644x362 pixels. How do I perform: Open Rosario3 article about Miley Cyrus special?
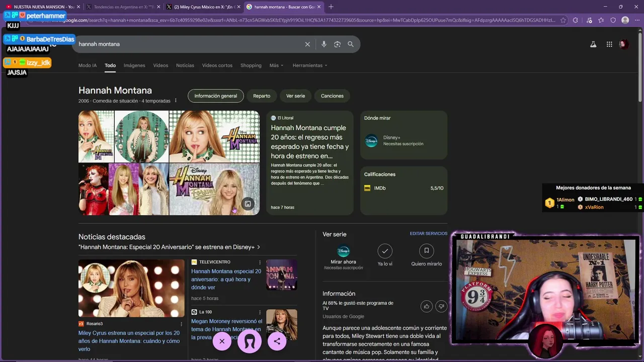click(129, 341)
